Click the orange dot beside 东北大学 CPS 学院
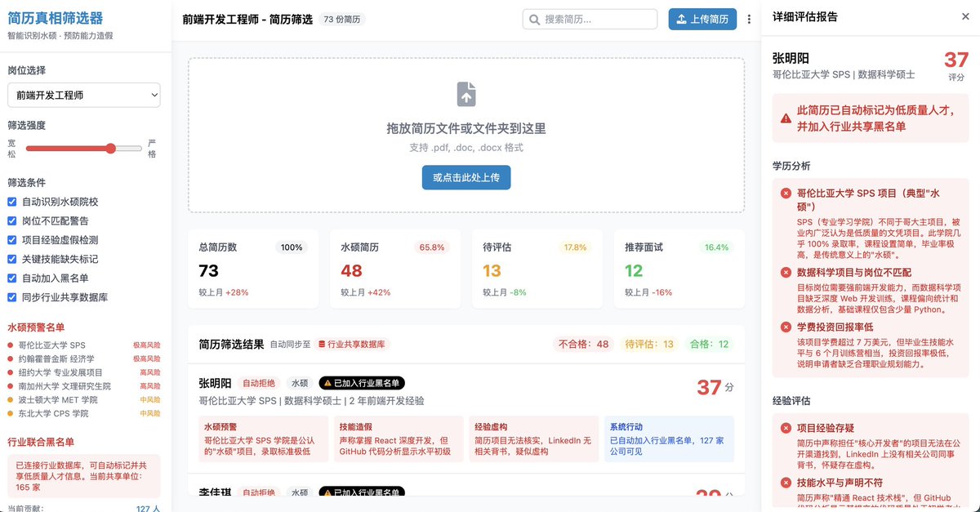This screenshot has width=980, height=512. 11,414
